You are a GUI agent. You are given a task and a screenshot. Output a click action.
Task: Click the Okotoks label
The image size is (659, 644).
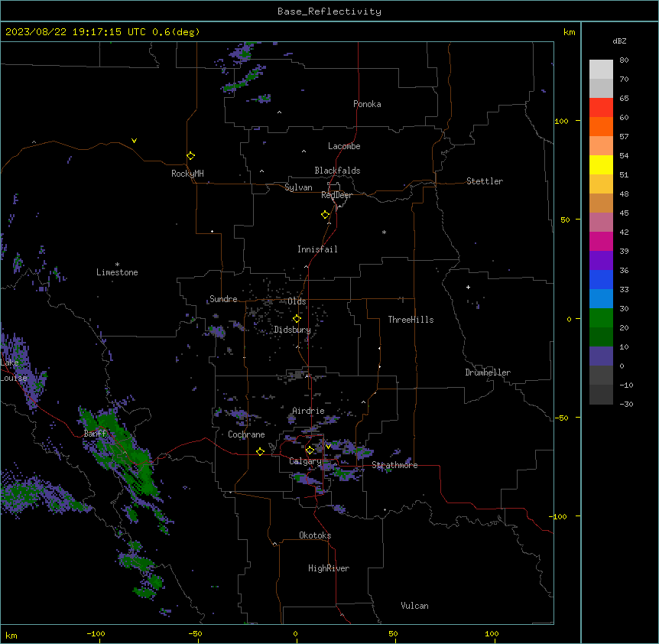point(315,535)
